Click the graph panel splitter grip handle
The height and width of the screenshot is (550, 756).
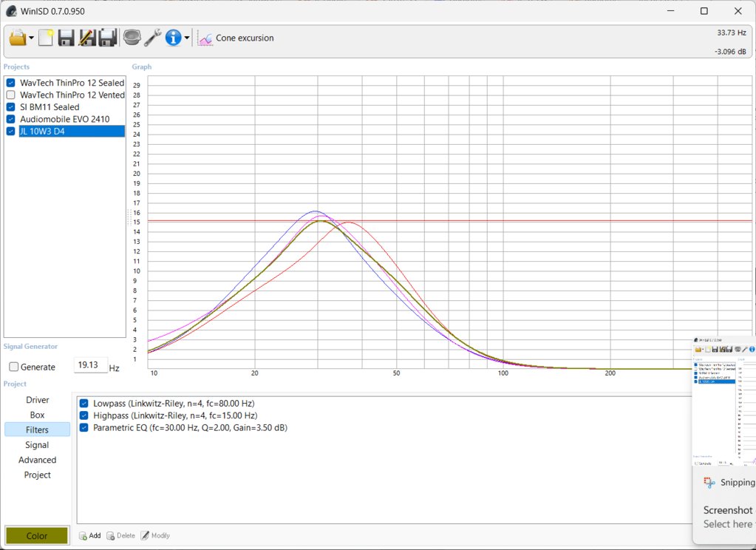[129, 217]
